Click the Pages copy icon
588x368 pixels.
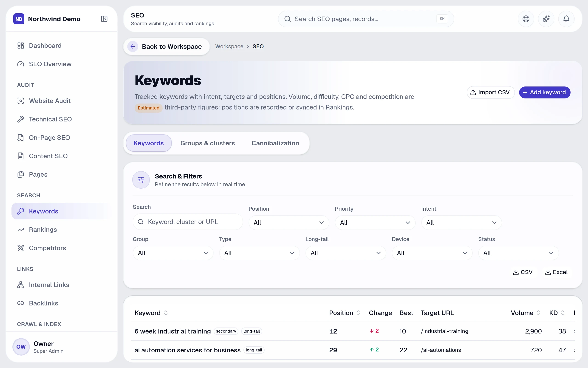[x=21, y=174]
